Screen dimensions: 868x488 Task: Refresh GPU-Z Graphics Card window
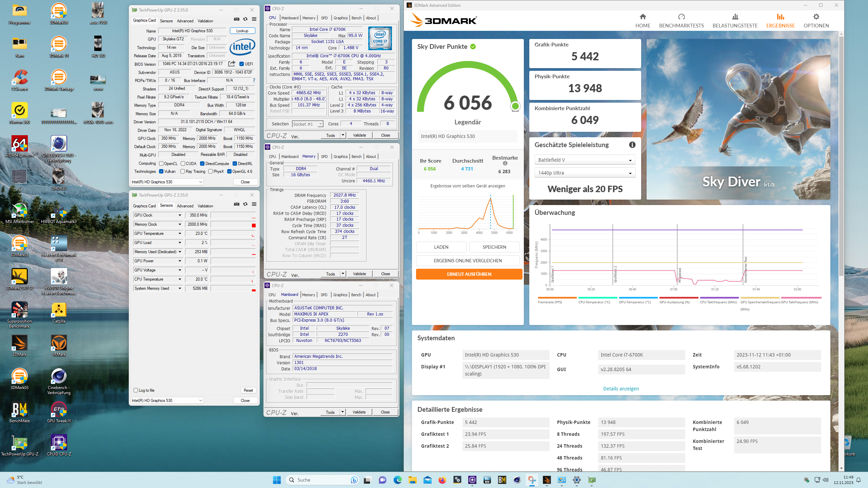[x=245, y=19]
